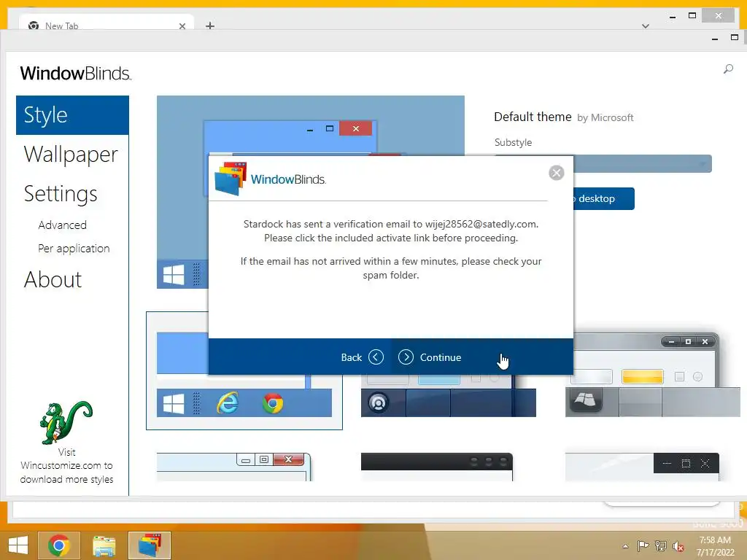Open a new Chrome tab with plus

point(210,26)
